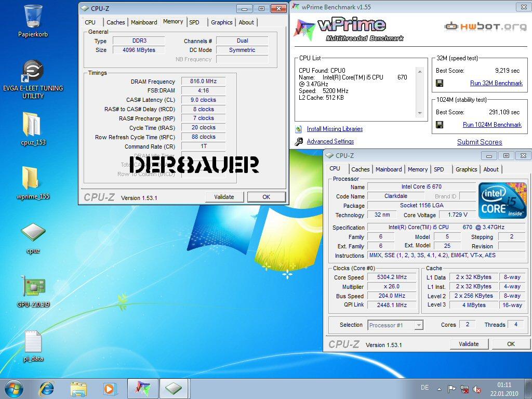Image resolution: width=532 pixels, height=399 pixels.
Task: Open the Graphics tab in Memory CPU-Z window
Action: click(x=221, y=22)
